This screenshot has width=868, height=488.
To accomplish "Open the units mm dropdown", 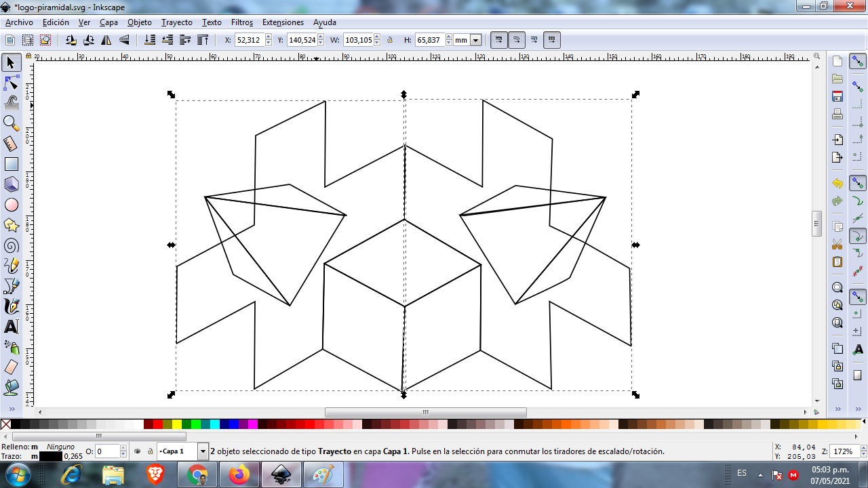I will click(476, 41).
